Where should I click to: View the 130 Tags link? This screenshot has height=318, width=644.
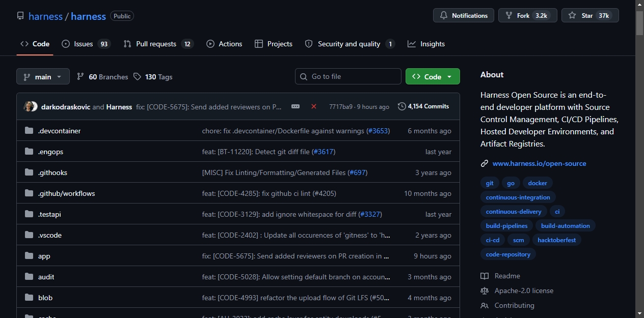pos(153,77)
